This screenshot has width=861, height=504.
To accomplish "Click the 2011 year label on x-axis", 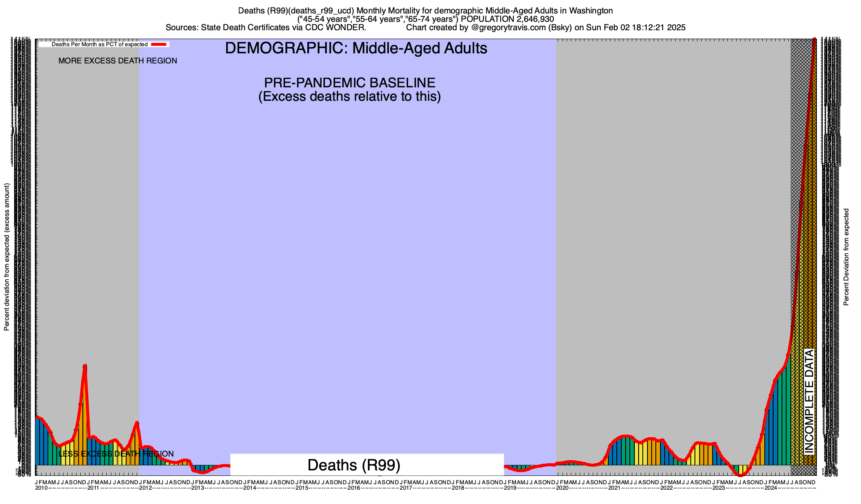I will (x=93, y=488).
